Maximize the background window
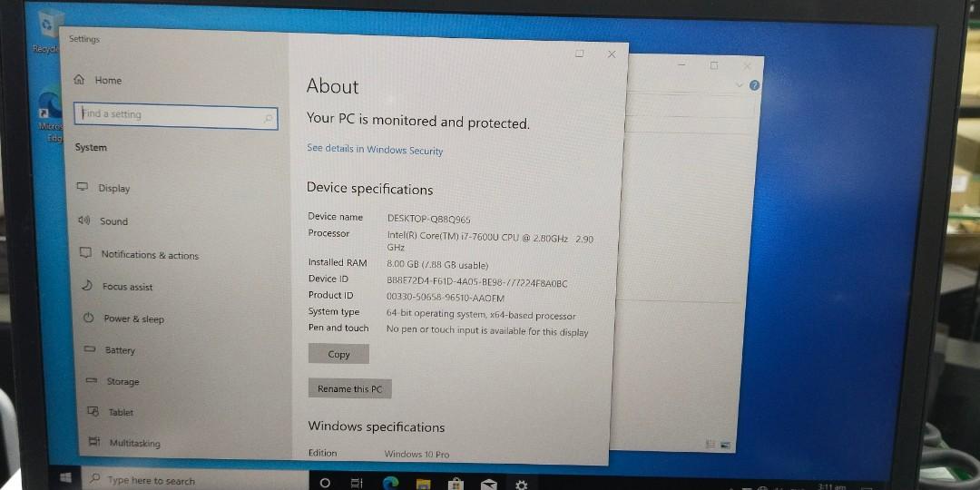This screenshot has height=490, width=980. point(714,65)
